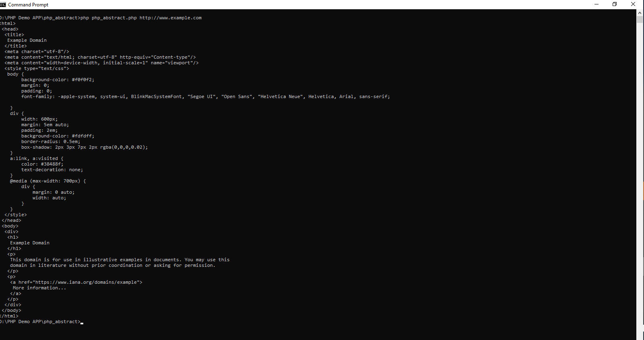Click the closing </a> tag

[16, 293]
